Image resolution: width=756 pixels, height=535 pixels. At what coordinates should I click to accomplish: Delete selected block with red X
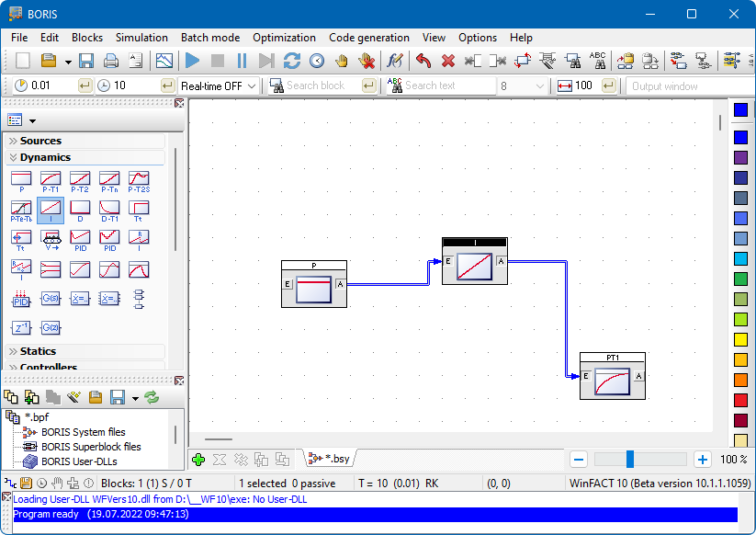448,61
